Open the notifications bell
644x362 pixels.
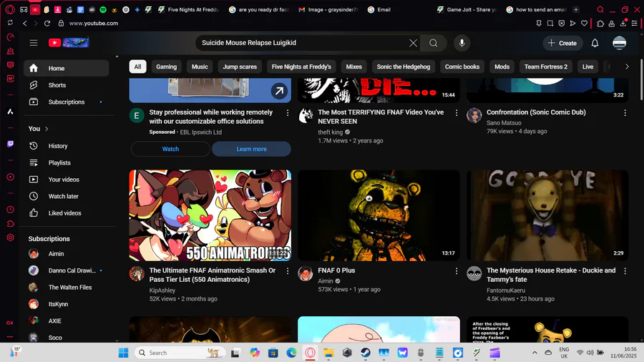(x=595, y=43)
